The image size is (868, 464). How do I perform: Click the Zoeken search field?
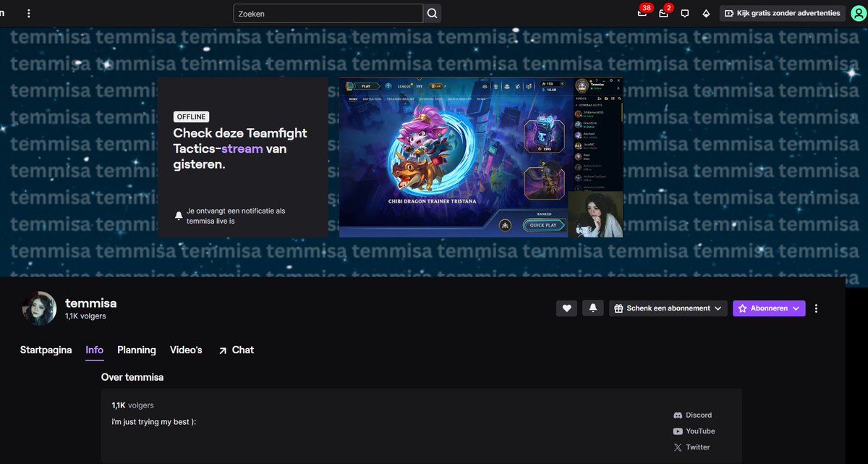pos(328,13)
